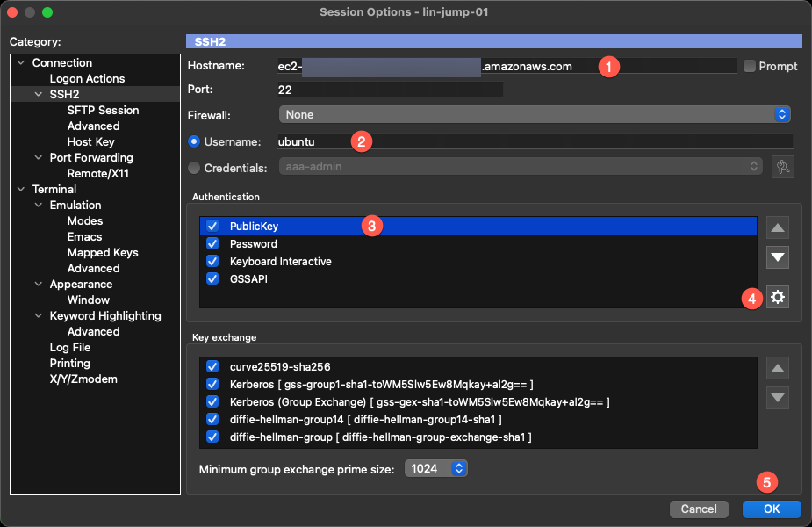Select diffie-hellman-group14 row text
The height and width of the screenshot is (527, 812).
[x=365, y=419]
